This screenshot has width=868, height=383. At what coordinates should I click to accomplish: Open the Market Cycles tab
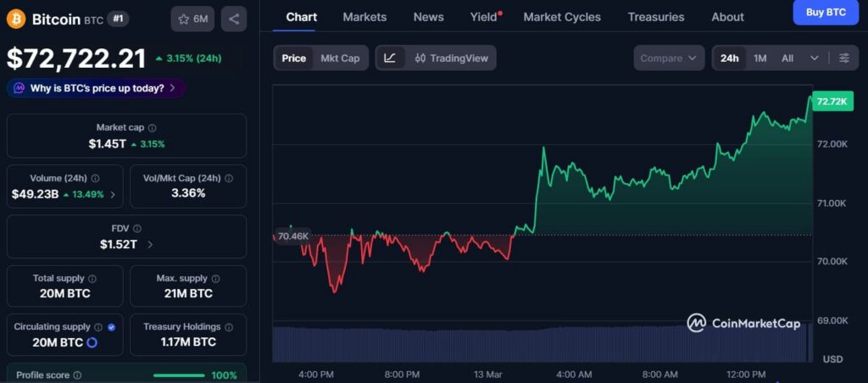pyautogui.click(x=562, y=17)
